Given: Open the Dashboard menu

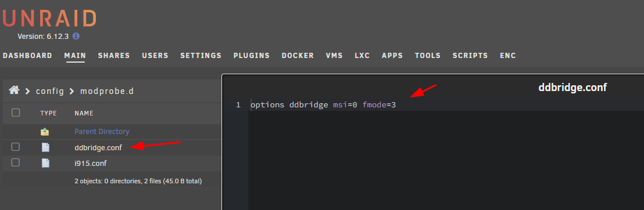Looking at the screenshot, I should point(27,55).
